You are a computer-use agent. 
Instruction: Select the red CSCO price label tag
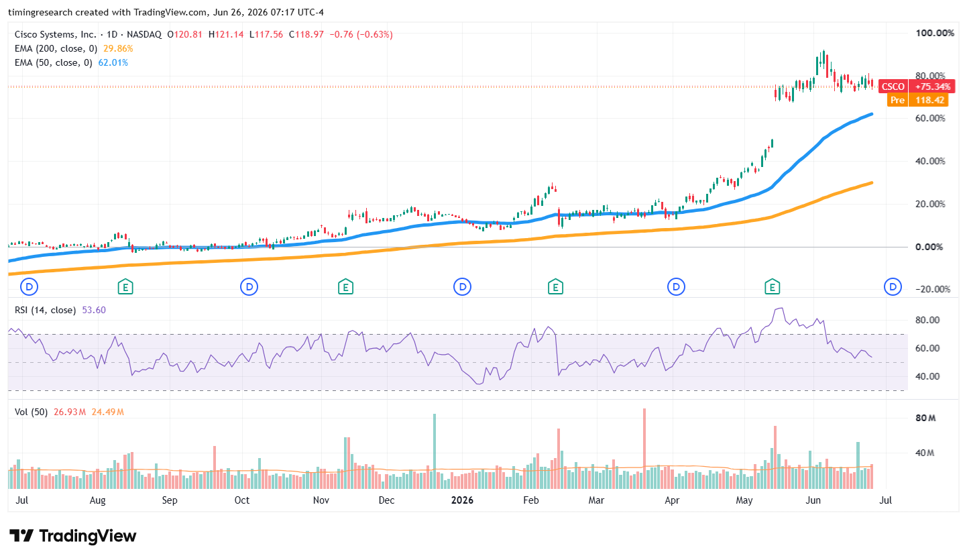pyautogui.click(x=893, y=87)
